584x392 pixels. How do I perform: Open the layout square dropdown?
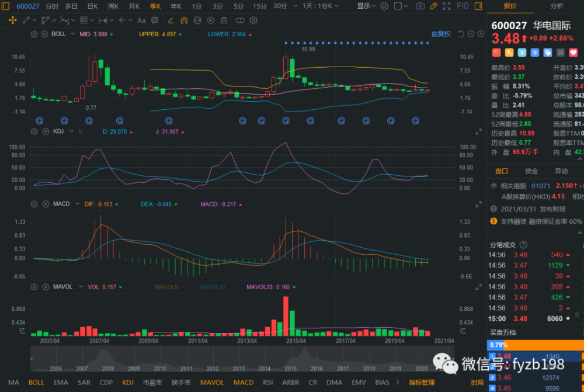coord(401,6)
